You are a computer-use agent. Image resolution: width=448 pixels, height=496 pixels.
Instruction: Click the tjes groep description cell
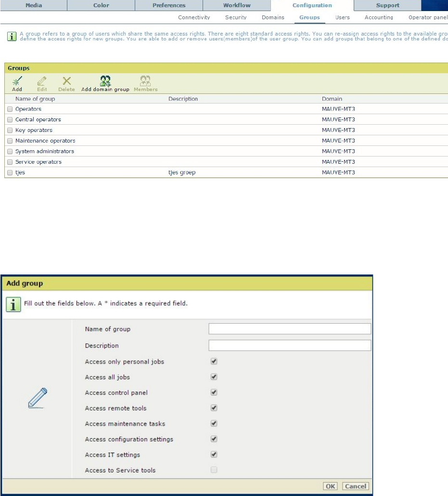coord(182,173)
